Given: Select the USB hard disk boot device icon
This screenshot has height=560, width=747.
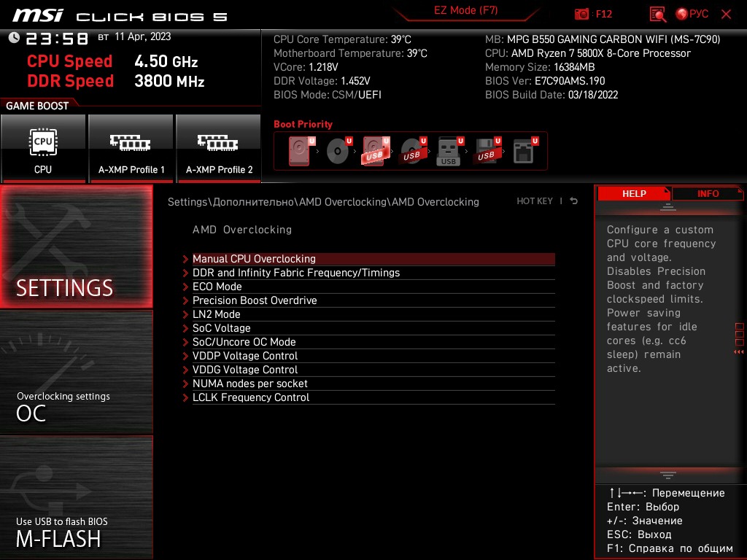Looking at the screenshot, I should point(376,150).
